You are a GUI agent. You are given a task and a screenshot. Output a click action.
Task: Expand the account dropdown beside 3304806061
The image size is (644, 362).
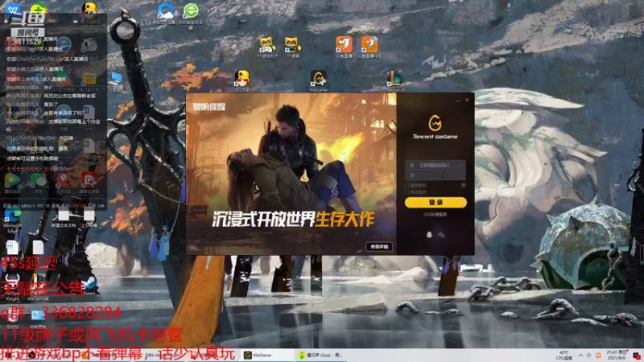tap(460, 165)
